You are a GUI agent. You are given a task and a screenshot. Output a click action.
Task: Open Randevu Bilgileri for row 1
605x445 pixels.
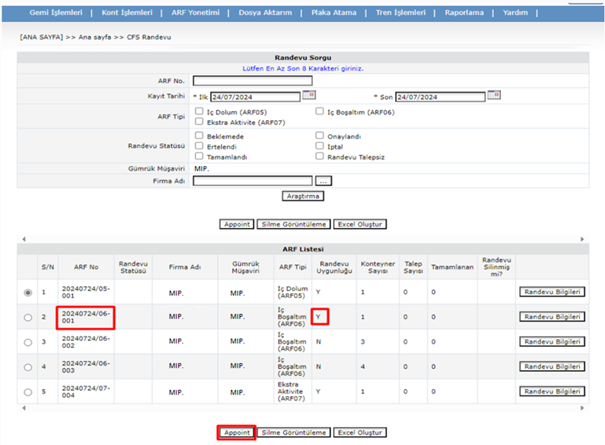coord(549,292)
